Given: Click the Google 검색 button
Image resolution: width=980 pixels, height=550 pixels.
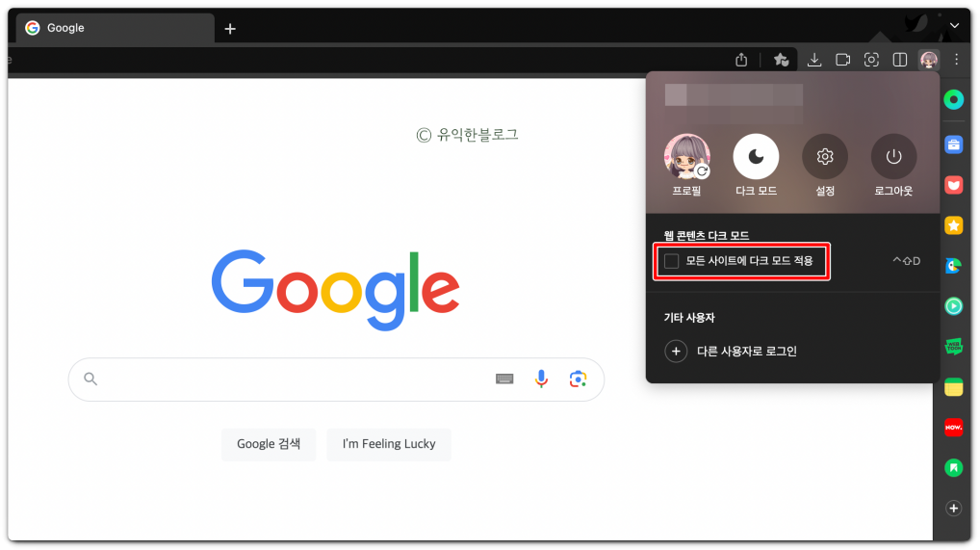Looking at the screenshot, I should point(269,444).
